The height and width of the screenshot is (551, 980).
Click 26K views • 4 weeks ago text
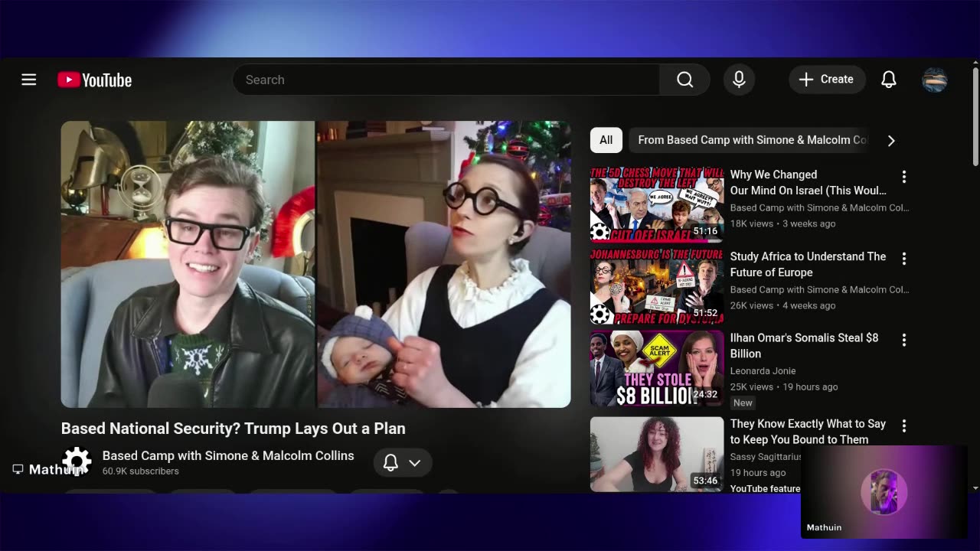[782, 305]
